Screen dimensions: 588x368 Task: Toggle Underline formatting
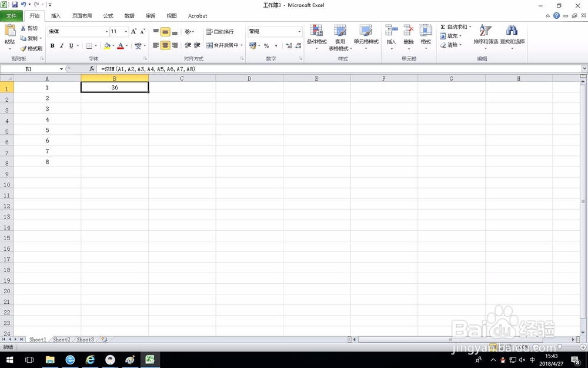(71, 45)
